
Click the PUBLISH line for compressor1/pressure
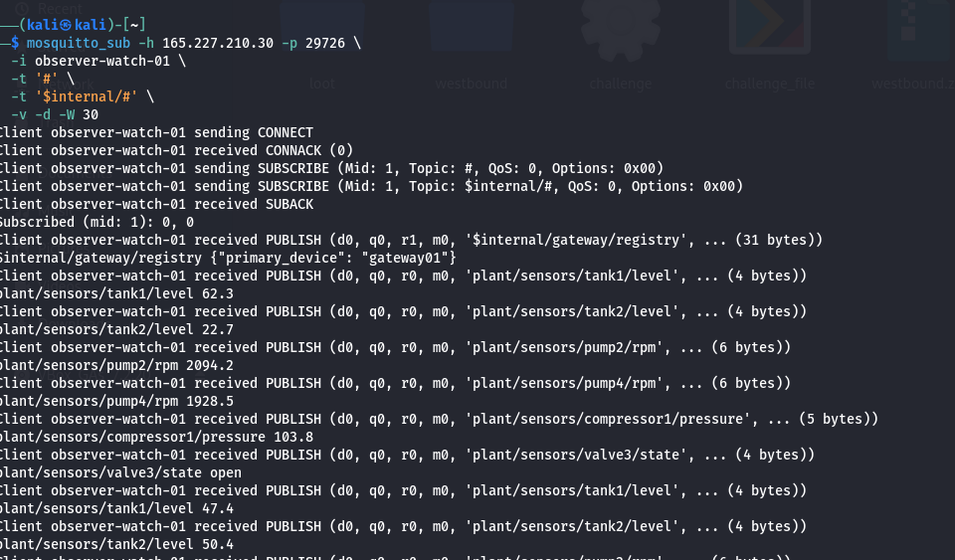[x=439, y=420]
